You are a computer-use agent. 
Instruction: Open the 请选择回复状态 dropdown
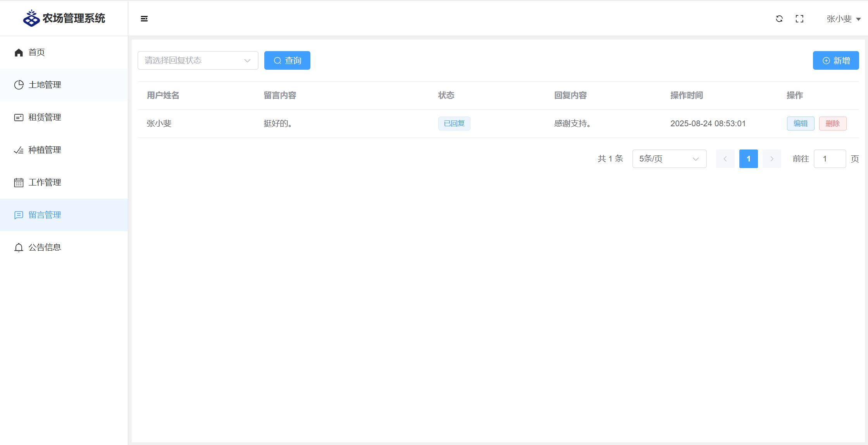(198, 60)
